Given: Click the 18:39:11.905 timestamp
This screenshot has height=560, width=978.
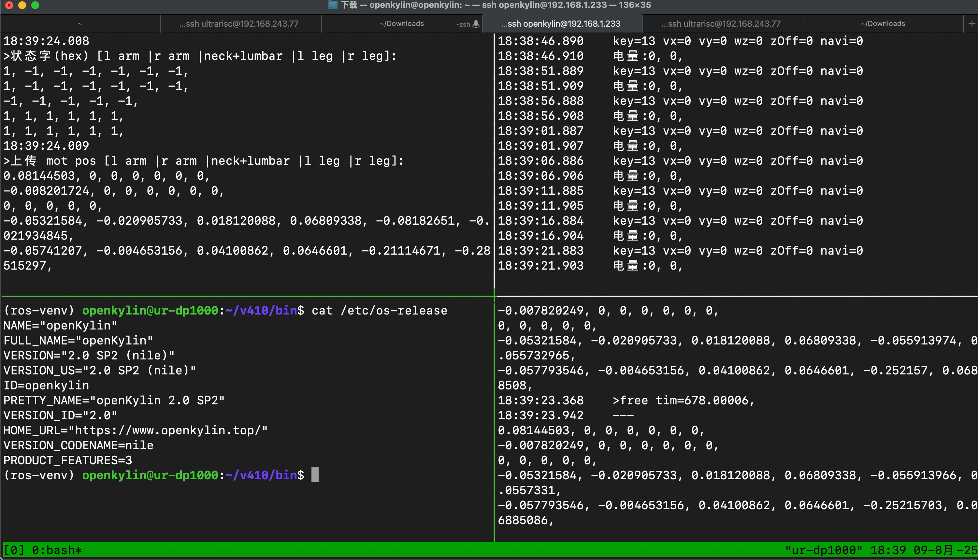Looking at the screenshot, I should pos(540,206).
